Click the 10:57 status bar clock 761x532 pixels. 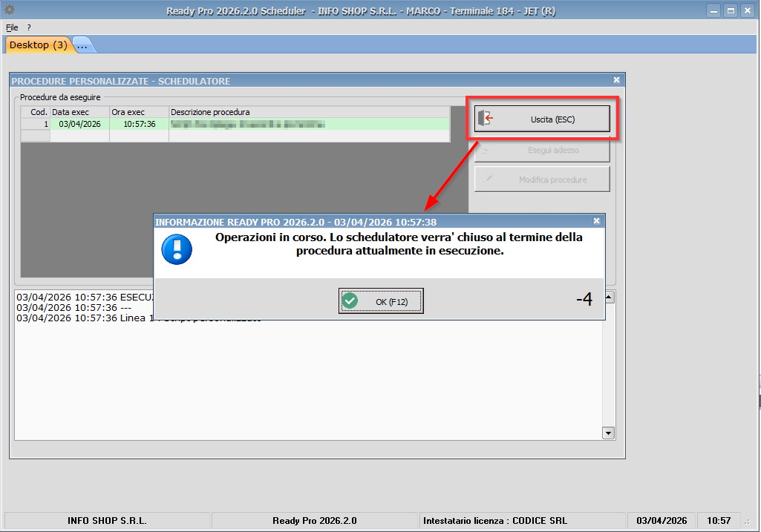click(x=719, y=520)
